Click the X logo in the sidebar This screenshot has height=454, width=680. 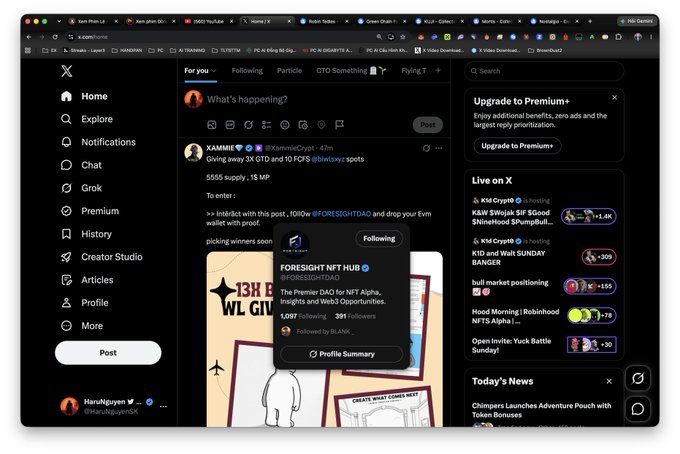[x=66, y=71]
